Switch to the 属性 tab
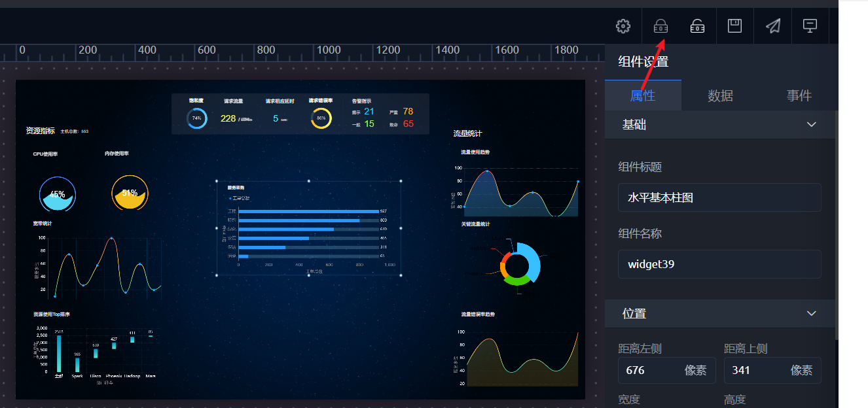Screen dimensions: 868x408 tap(643, 95)
